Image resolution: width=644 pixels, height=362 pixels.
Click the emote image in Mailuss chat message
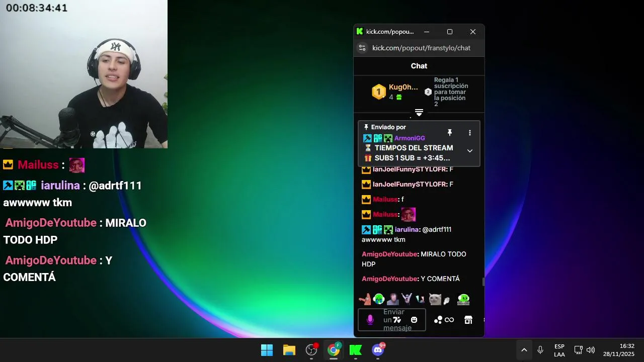(409, 215)
